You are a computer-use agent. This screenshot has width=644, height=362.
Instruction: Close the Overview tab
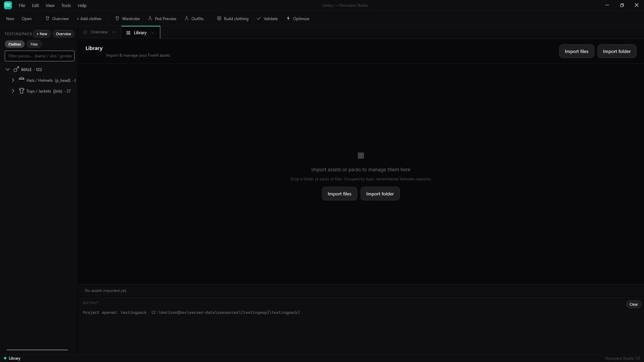113,32
